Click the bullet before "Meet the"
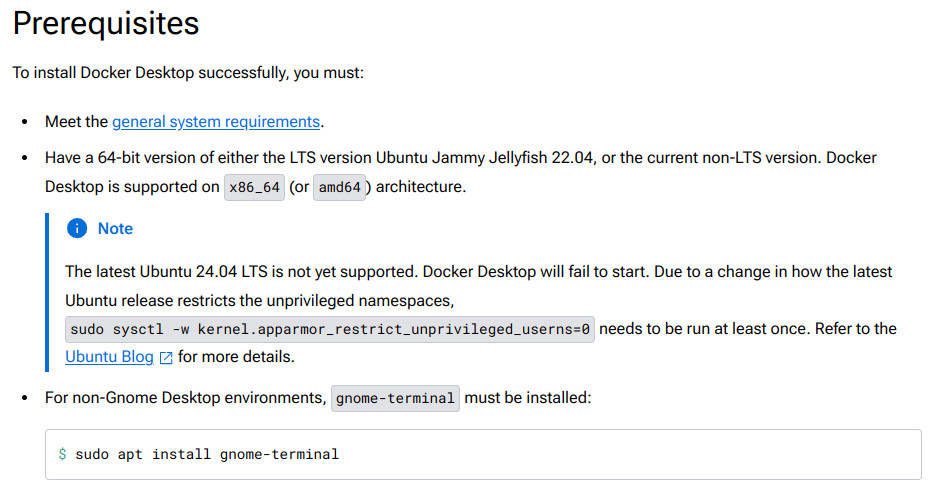Image resolution: width=946 pixels, height=492 pixels. point(24,122)
